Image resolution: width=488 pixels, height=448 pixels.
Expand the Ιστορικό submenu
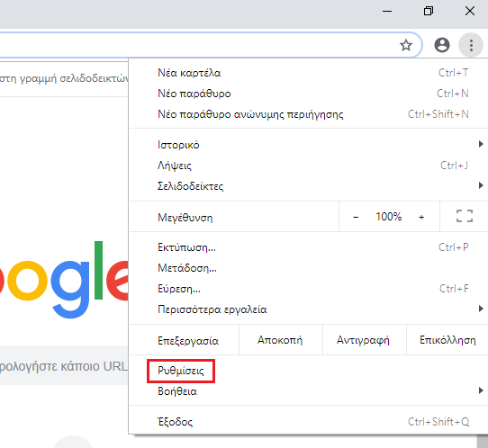309,145
